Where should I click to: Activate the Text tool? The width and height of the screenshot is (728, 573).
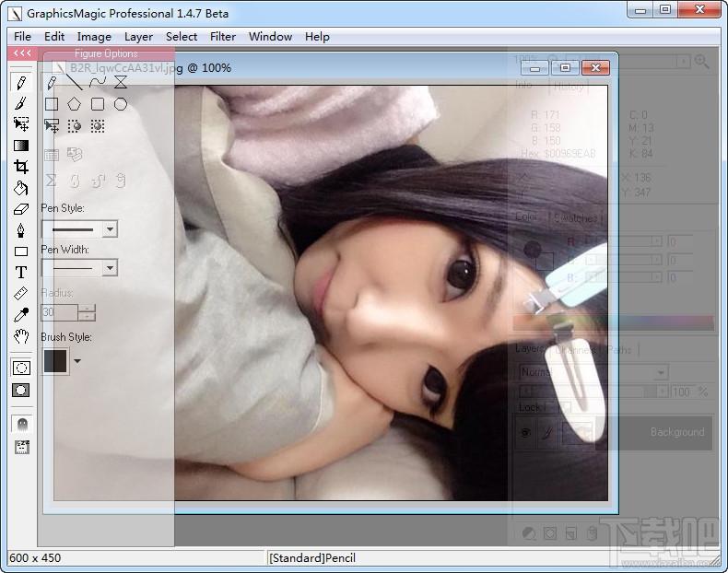21,272
